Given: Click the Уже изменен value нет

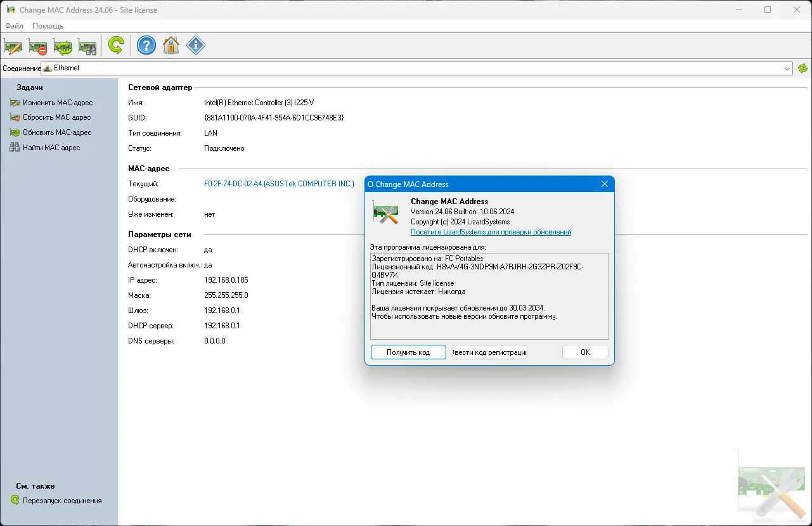Looking at the screenshot, I should point(209,214).
